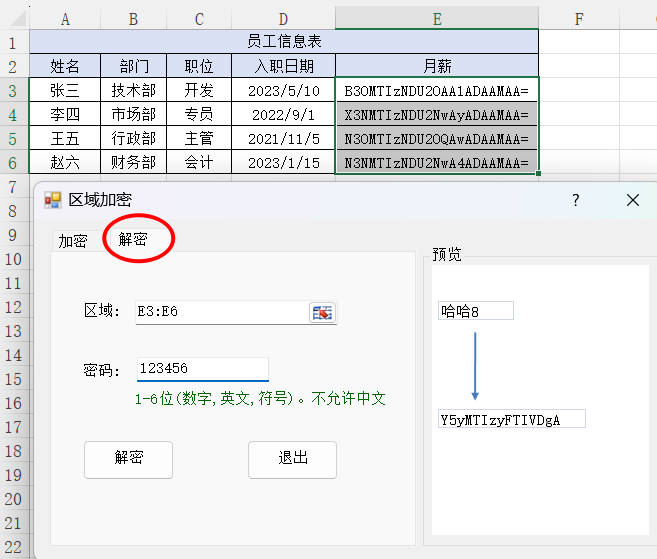The height and width of the screenshot is (559, 657).
Task: Select column E header
Action: [437, 18]
